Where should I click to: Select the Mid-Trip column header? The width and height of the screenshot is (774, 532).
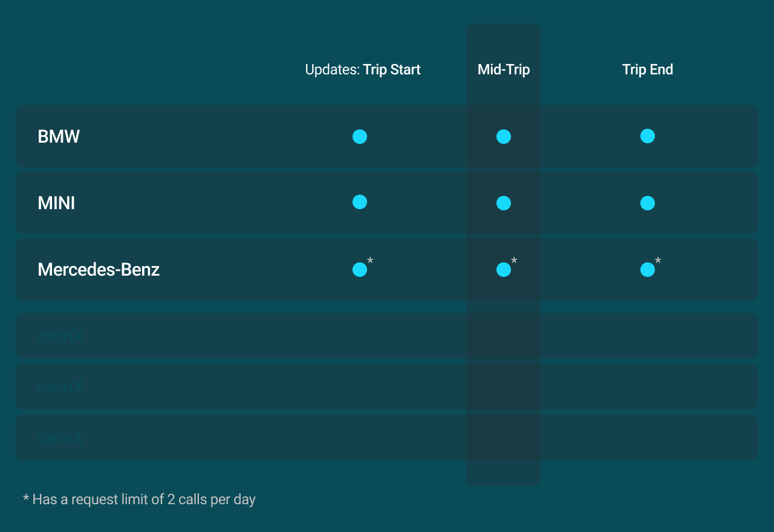[504, 70]
